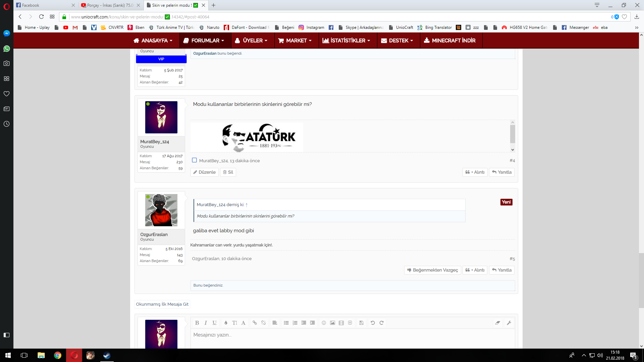Open the MARKET dropdown menu
The height and width of the screenshot is (362, 644).
click(295, 41)
